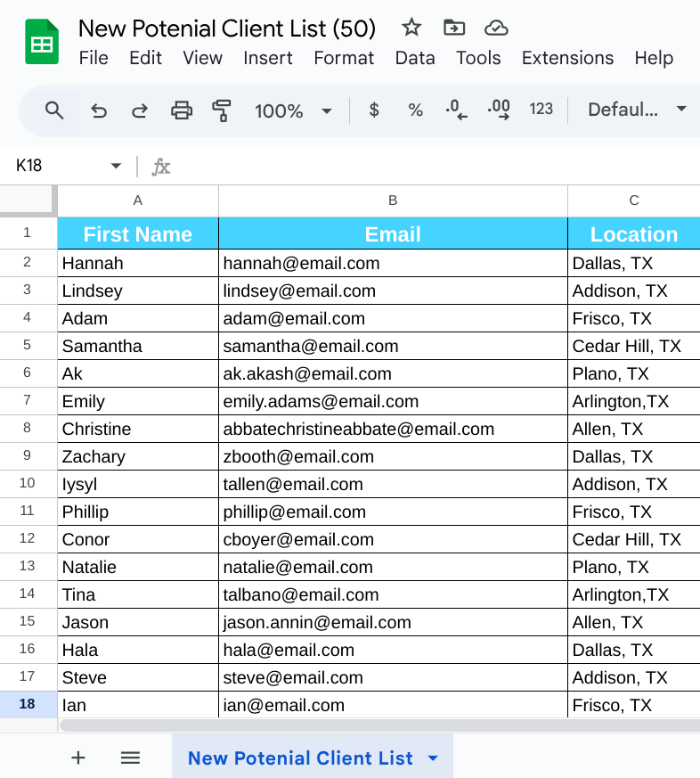
Task: Open the Google Sheets home icon
Action: 42,42
